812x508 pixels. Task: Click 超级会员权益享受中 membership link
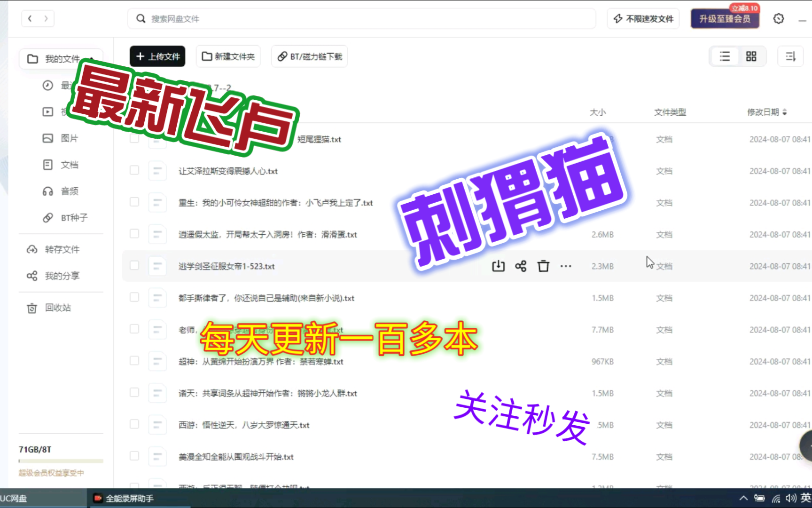tap(51, 473)
